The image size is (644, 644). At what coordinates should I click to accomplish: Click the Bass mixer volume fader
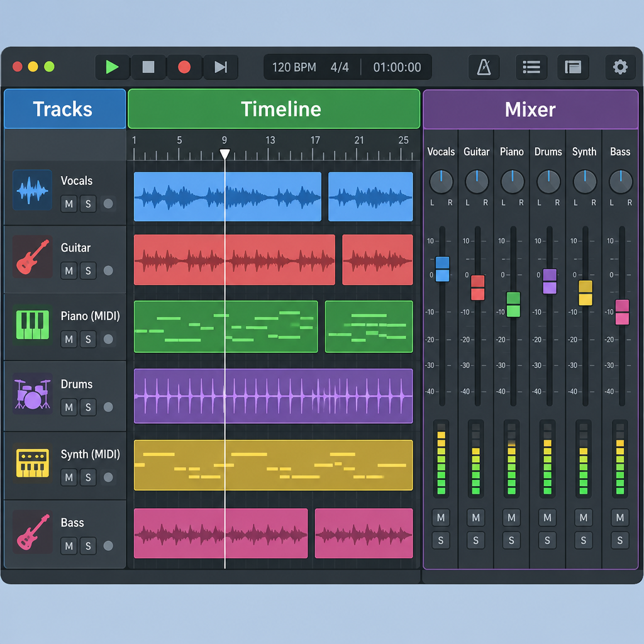(622, 312)
